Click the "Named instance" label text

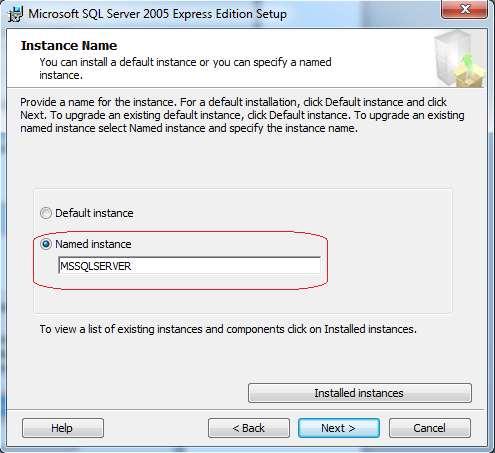tap(93, 244)
